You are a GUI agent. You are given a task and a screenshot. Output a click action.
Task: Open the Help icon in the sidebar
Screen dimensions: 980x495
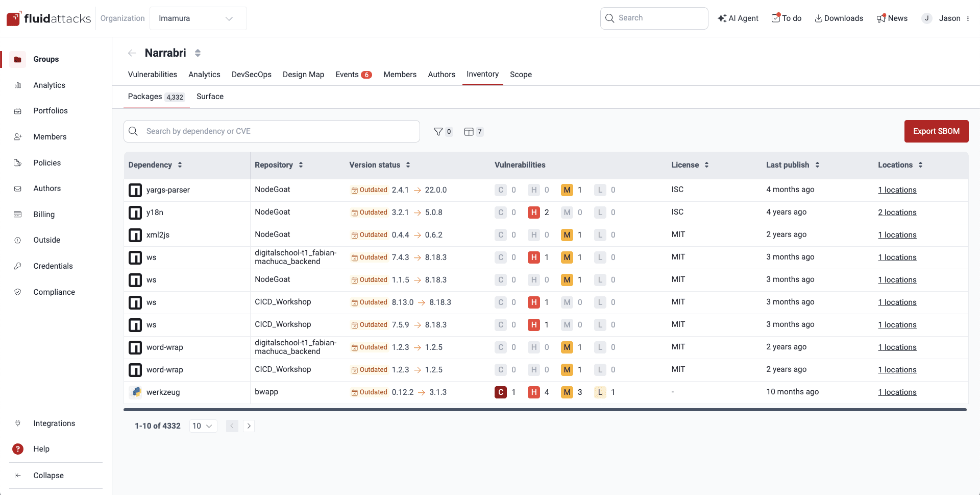[x=18, y=449]
